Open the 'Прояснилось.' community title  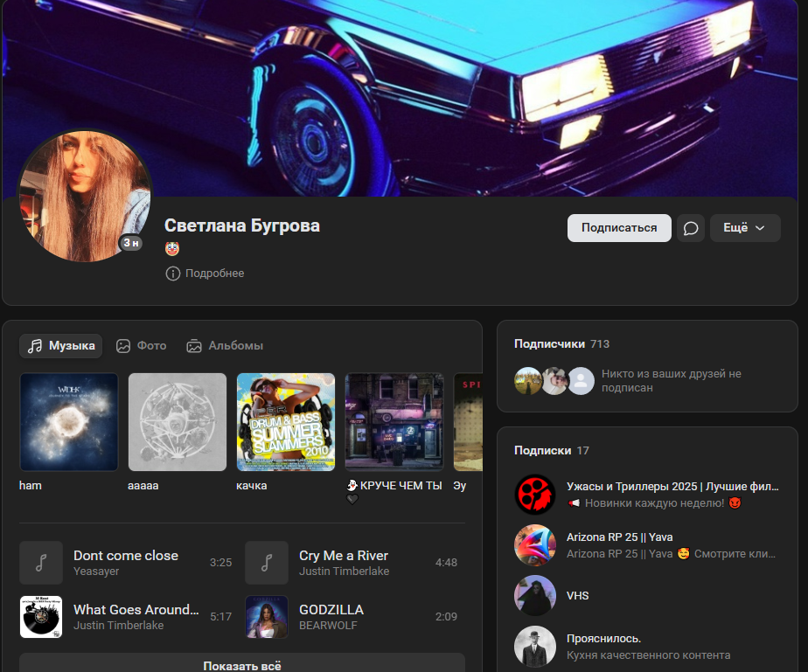pos(604,639)
